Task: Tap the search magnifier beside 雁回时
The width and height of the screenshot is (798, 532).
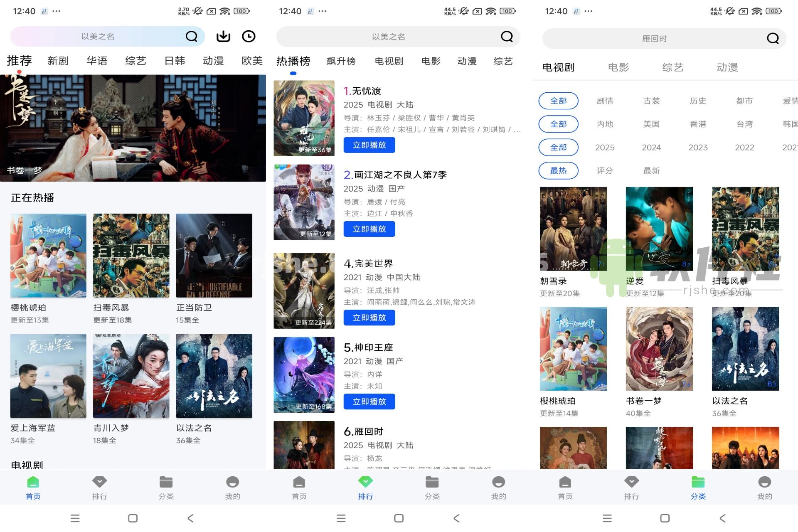Action: 772,38
